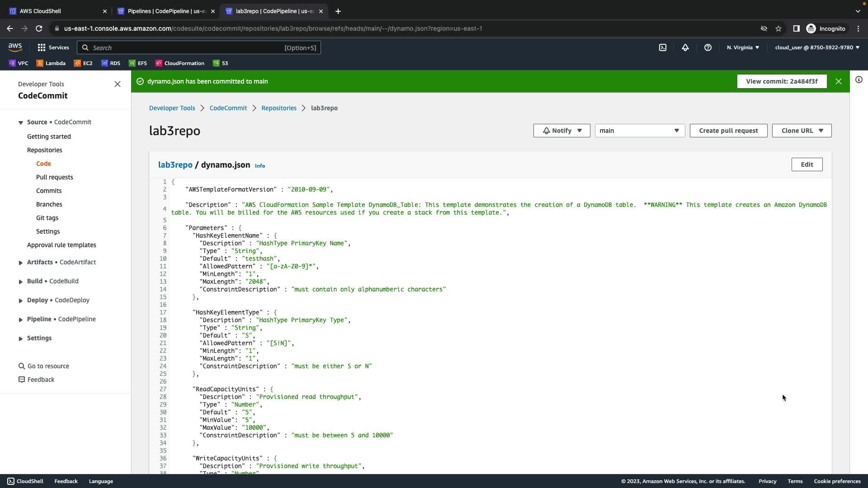Viewport: 868px width, 488px height.
Task: Click the Edit button for dynamo.json
Action: 807,164
